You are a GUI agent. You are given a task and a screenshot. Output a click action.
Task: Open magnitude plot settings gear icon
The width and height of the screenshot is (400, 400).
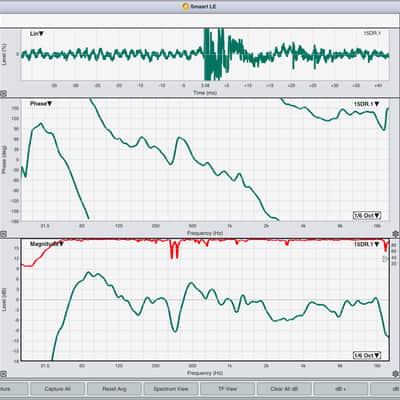(396, 374)
